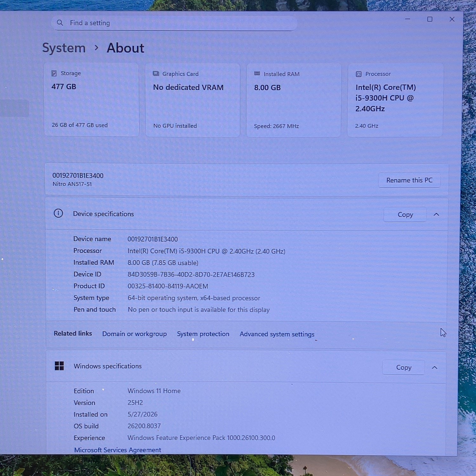Click the 2.40 GHz text in Processor card
The width and height of the screenshot is (476, 476).
367,126
